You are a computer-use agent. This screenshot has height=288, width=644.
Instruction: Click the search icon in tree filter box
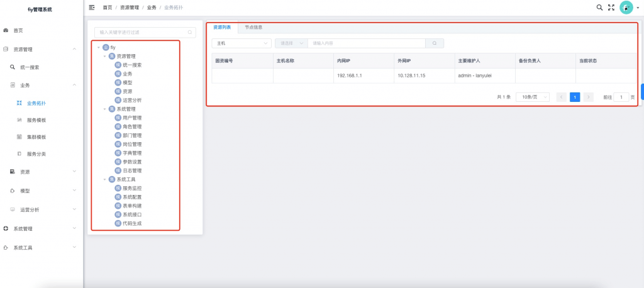click(x=190, y=32)
